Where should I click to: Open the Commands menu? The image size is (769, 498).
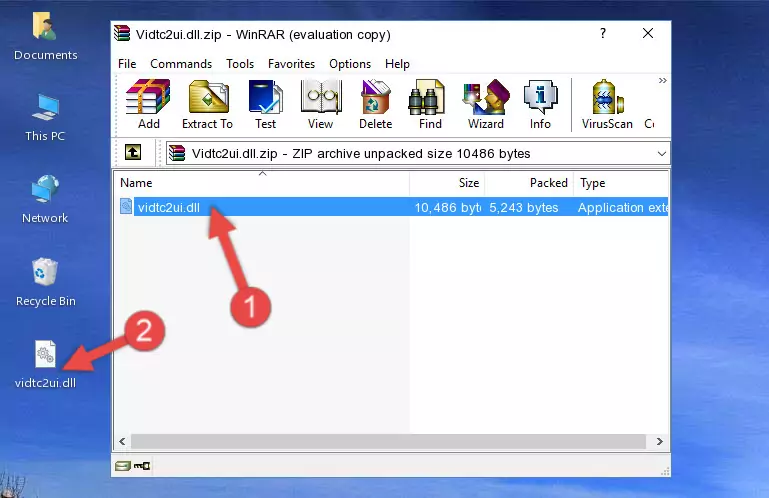[x=181, y=64]
